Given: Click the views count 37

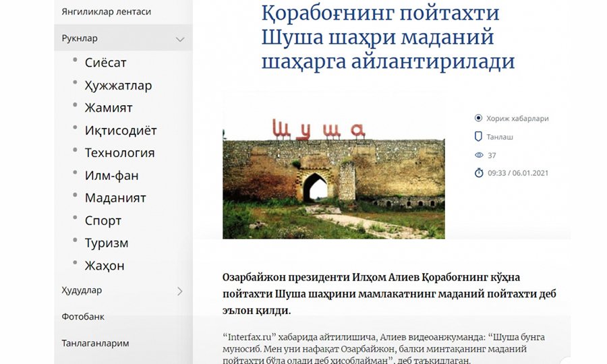Looking at the screenshot, I should (x=492, y=156).
